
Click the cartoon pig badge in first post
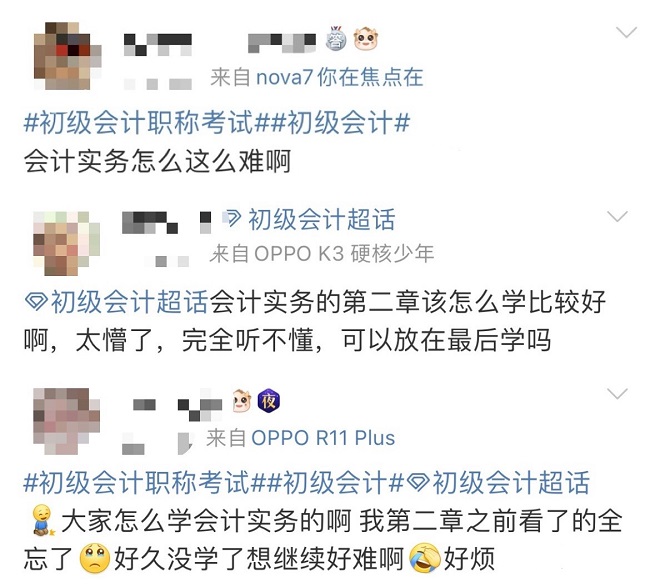366,39
